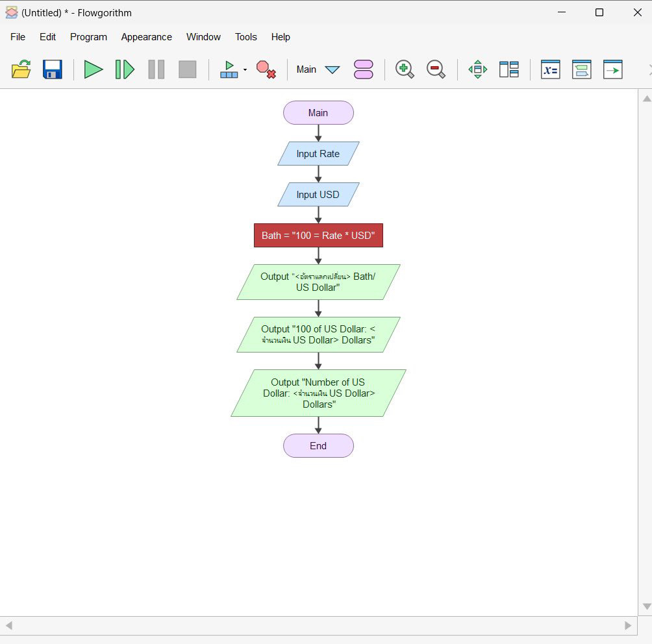Click the vertical scrollbar down arrow
The width and height of the screenshot is (652, 644).
[x=646, y=606]
